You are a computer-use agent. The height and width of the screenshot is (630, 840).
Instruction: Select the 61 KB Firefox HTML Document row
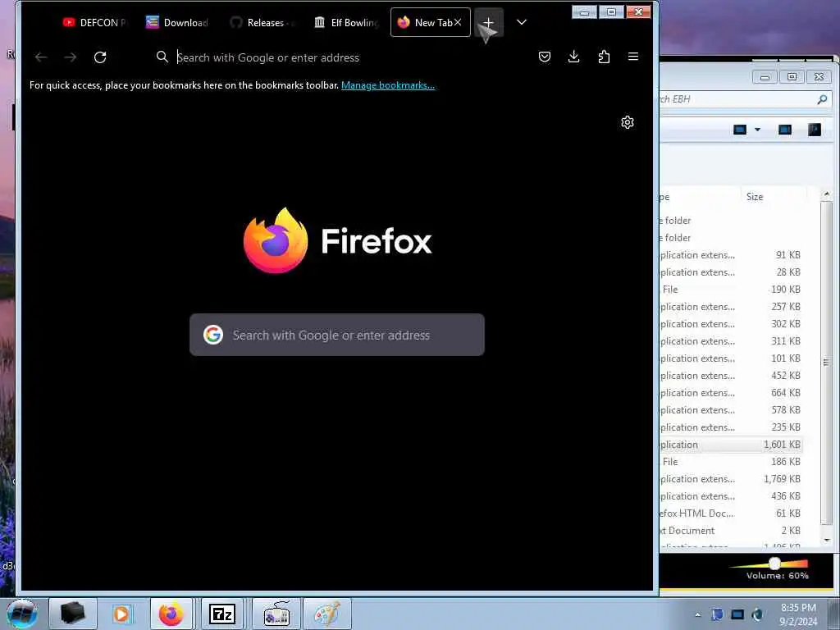point(731,514)
